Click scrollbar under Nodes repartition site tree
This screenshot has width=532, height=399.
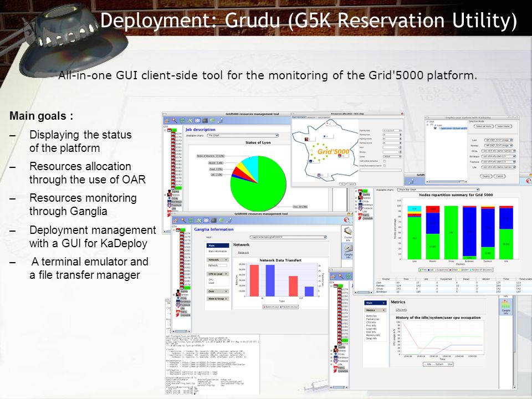(x=364, y=292)
